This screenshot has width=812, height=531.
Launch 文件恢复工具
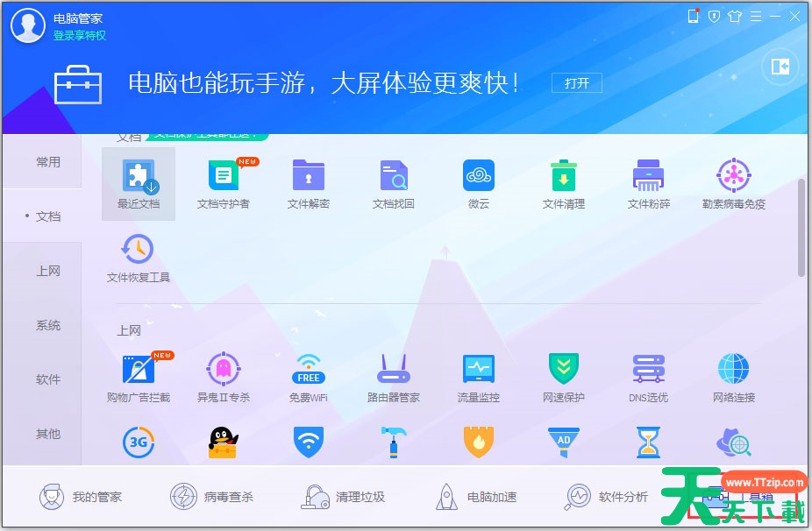point(139,258)
